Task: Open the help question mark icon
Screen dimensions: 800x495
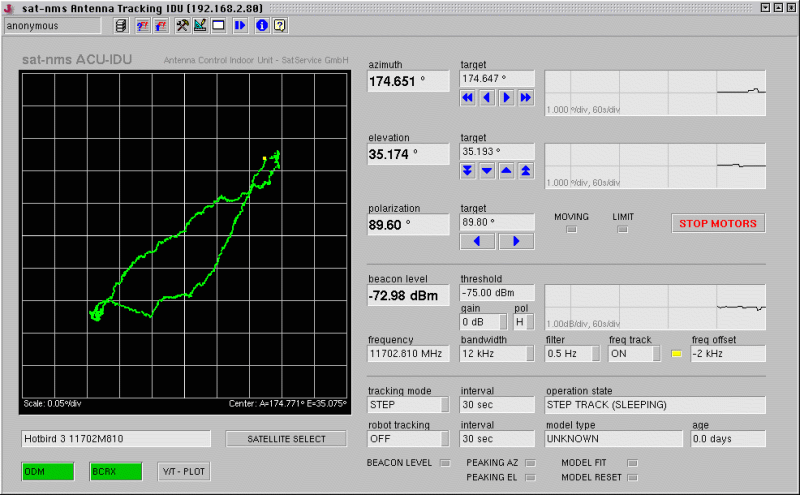Action: [x=279, y=25]
